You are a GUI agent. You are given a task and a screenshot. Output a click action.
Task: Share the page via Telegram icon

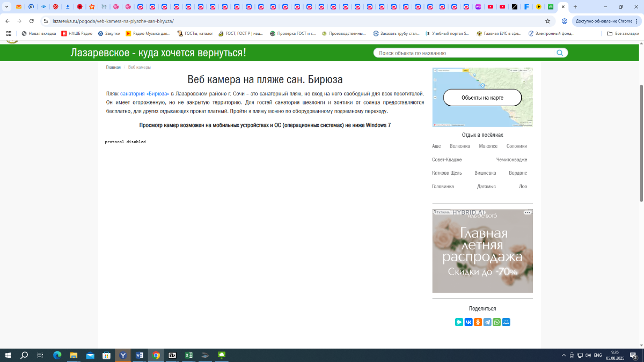point(487,322)
